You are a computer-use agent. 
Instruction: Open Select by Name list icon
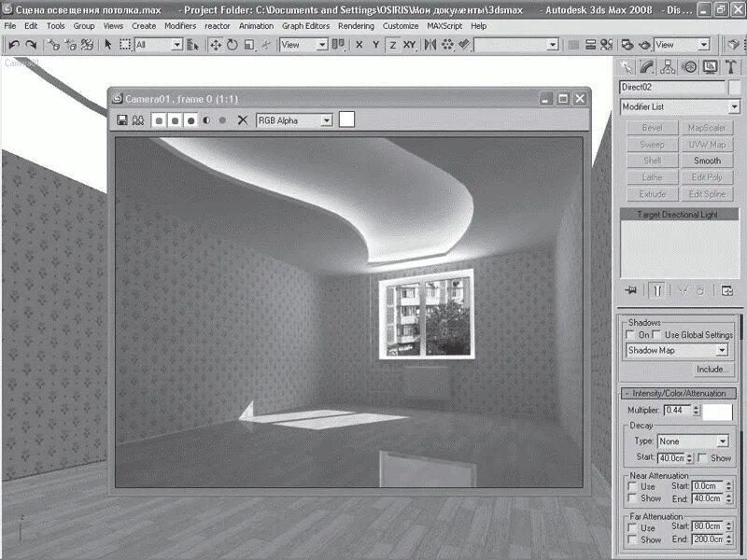(193, 45)
